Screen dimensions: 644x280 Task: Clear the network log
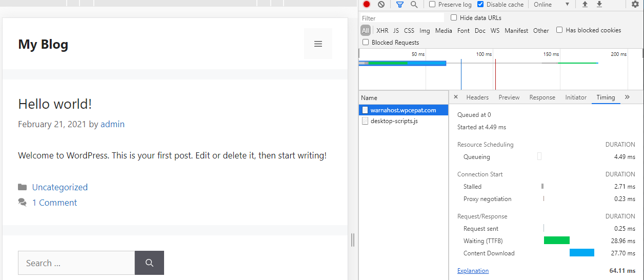381,4
